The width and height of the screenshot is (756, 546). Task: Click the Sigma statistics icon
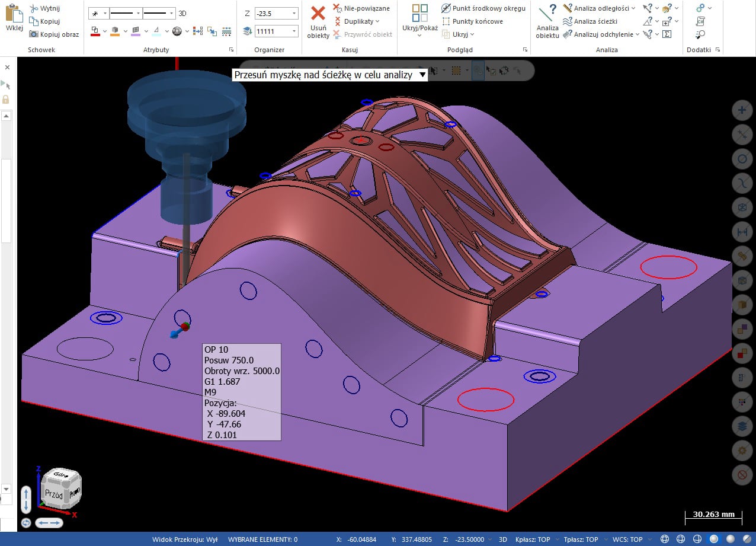[667, 34]
